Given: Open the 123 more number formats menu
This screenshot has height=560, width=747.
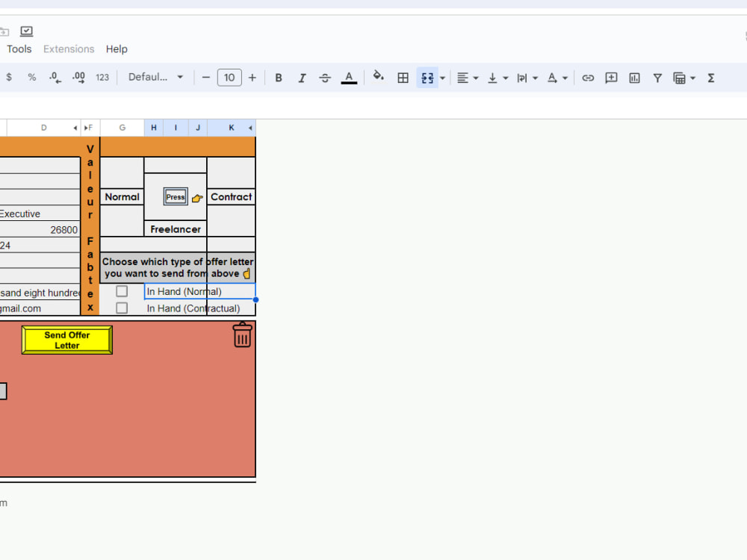Looking at the screenshot, I should coord(102,77).
